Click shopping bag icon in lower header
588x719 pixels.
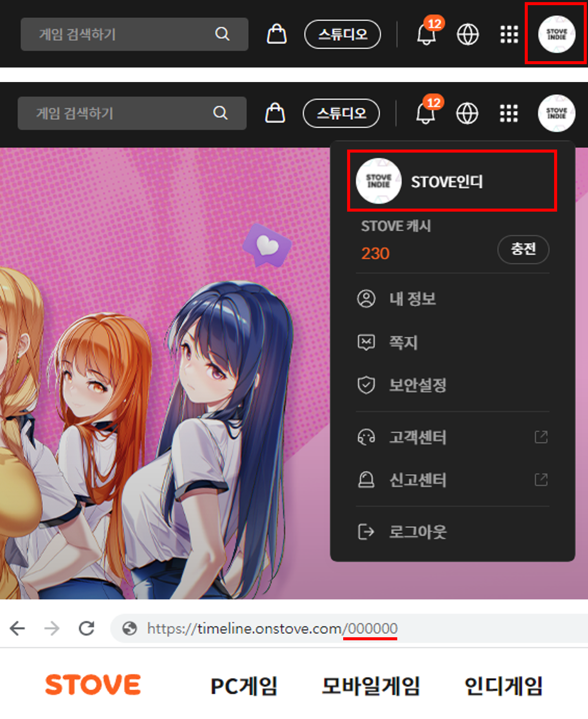pyautogui.click(x=275, y=113)
